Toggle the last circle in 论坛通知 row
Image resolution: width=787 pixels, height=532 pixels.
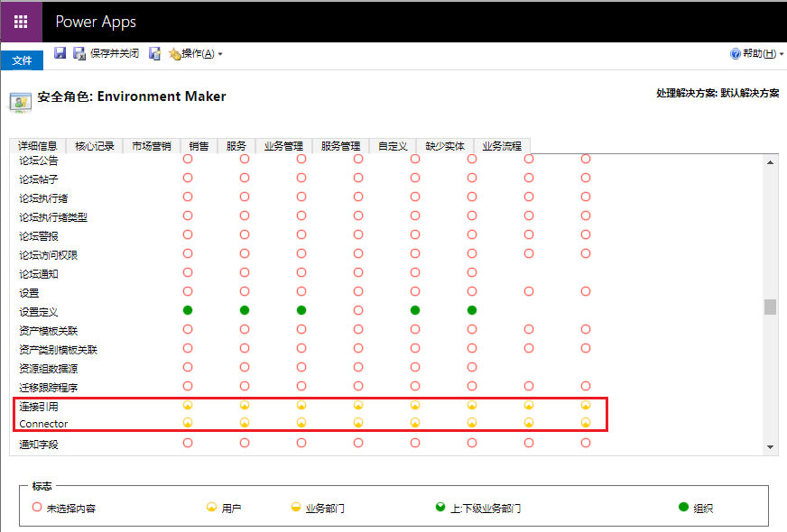(x=472, y=272)
